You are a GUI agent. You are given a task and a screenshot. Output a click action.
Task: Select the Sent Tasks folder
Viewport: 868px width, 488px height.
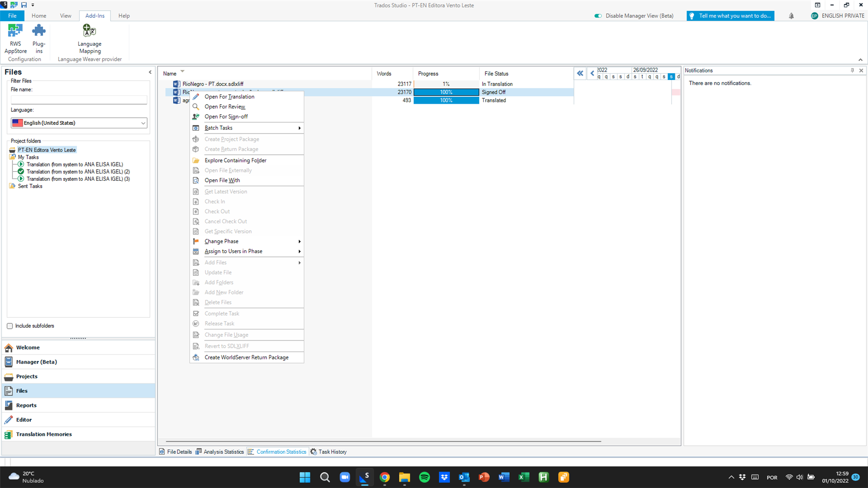point(30,186)
